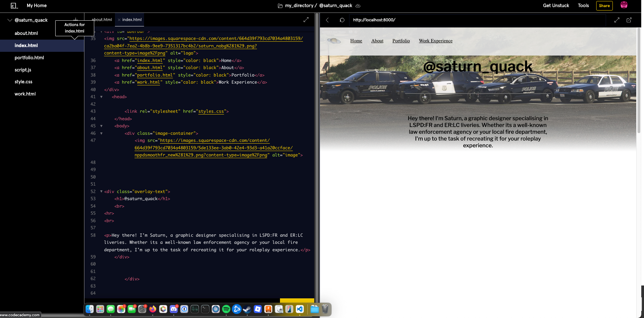Image resolution: width=644 pixels, height=318 pixels.
Task: Open My Home
Action: click(x=37, y=5)
